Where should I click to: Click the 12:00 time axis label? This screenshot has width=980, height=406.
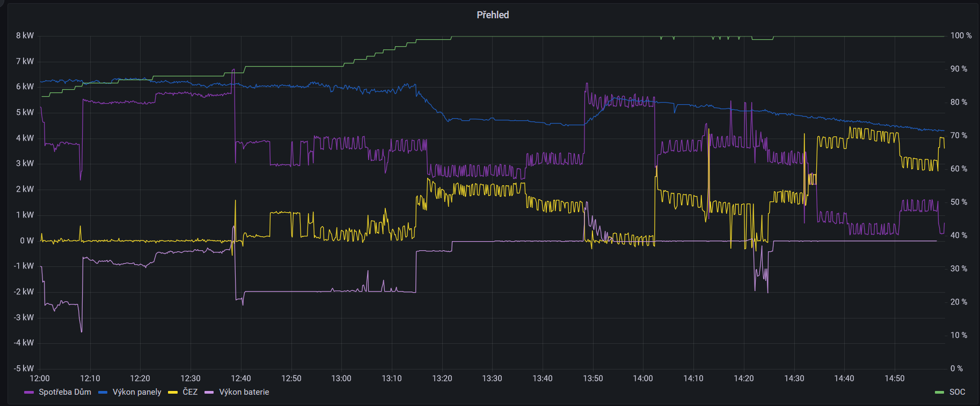click(x=40, y=379)
